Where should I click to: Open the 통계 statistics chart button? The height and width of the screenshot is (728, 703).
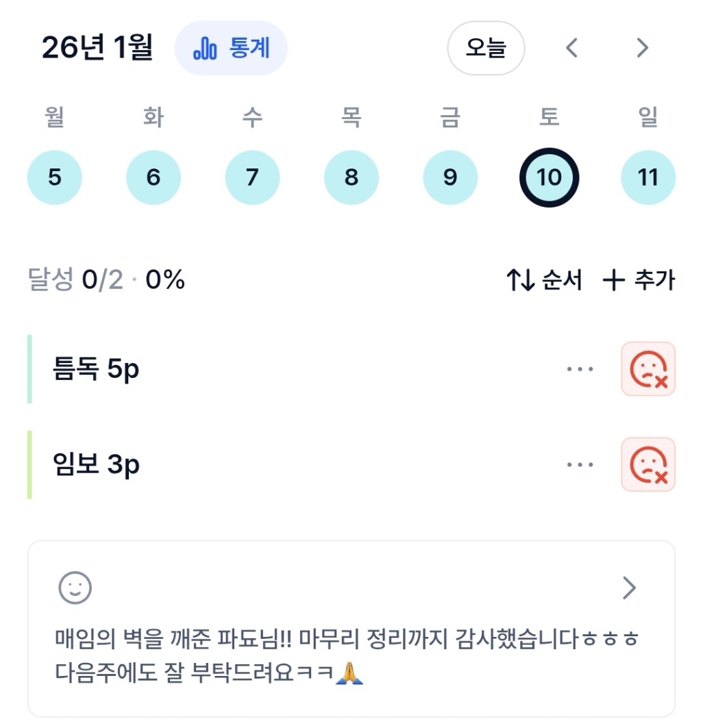[x=231, y=49]
